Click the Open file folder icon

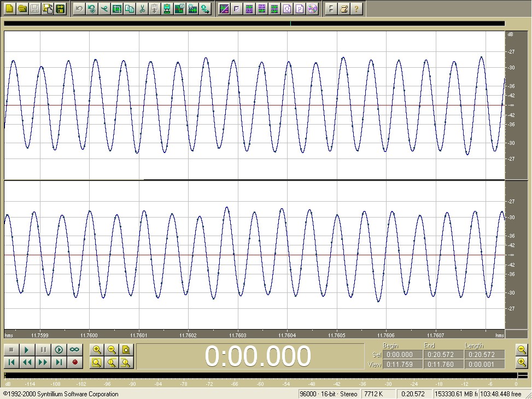coord(22,9)
